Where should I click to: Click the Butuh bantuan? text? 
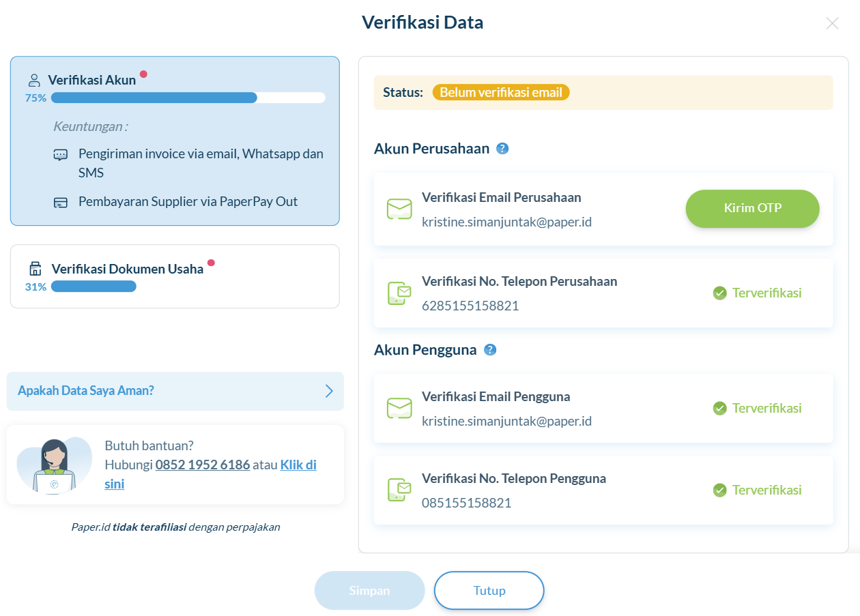149,445
